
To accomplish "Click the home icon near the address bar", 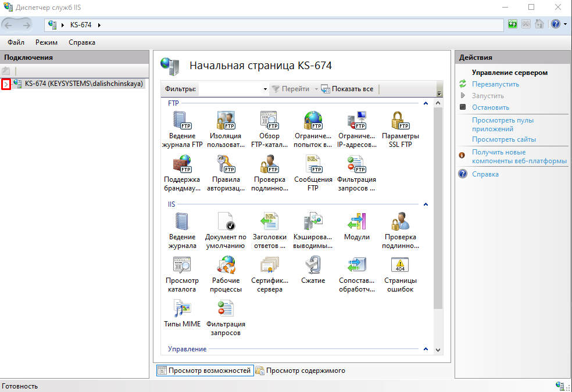I will pos(539,24).
